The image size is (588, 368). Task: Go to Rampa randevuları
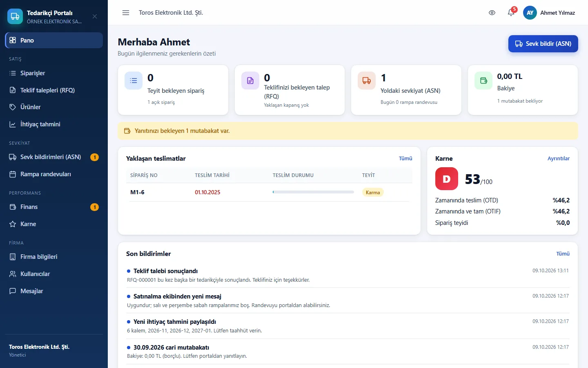pyautogui.click(x=54, y=174)
